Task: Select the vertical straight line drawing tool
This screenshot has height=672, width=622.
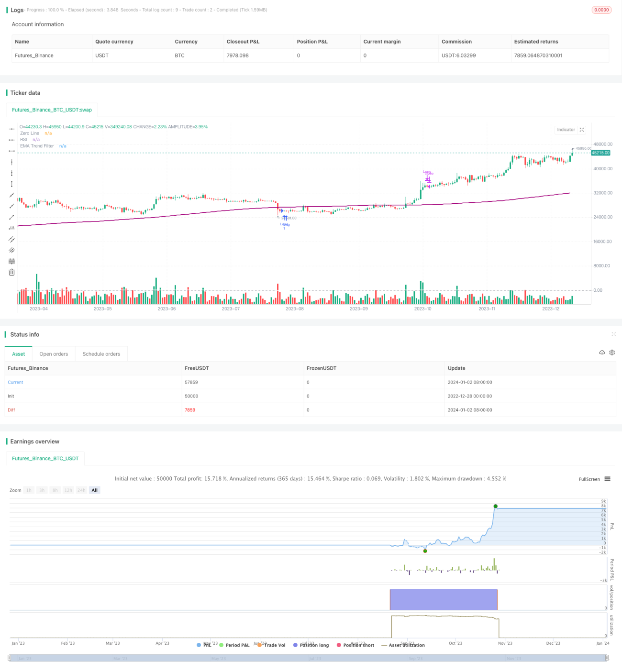Action: point(11,162)
